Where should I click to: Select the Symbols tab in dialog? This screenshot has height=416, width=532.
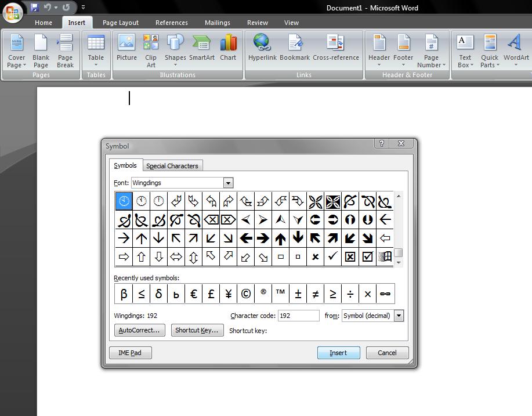tap(125, 165)
